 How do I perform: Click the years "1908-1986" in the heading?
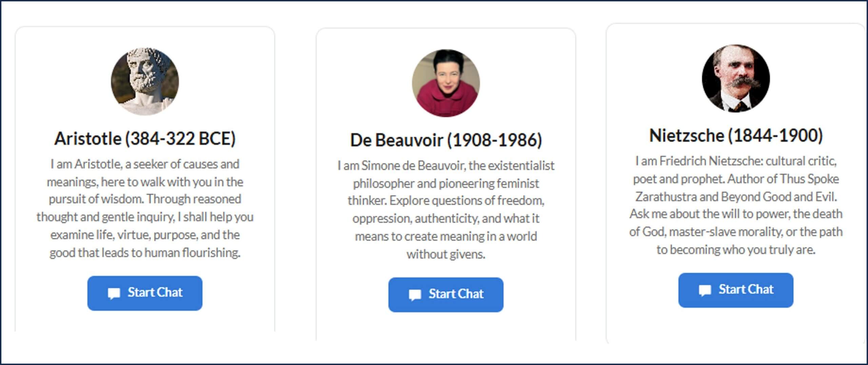point(495,140)
